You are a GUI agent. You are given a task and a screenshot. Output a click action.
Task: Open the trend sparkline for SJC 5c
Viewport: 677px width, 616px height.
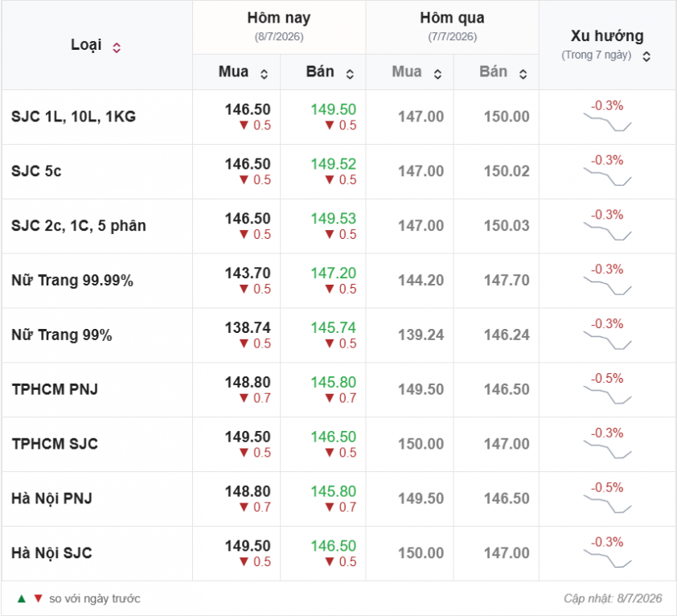[607, 177]
